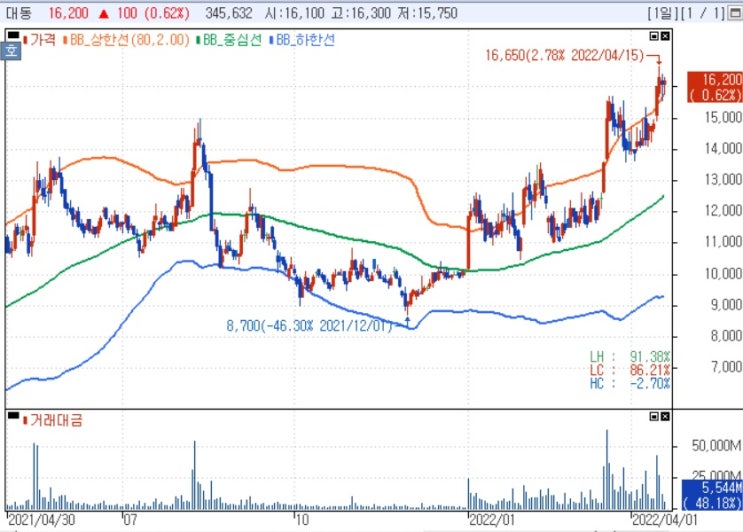Image resolution: width=743 pixels, height=532 pixels.
Task: Click the [1 / 1] page indicator
Action: point(704,13)
